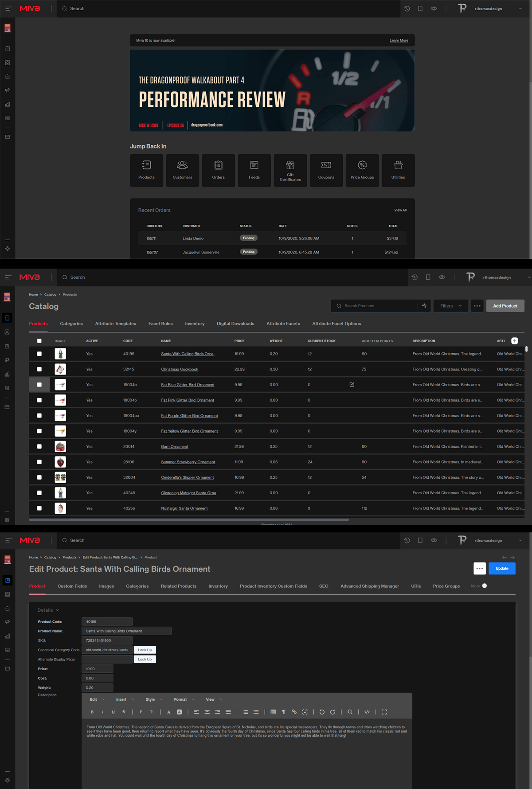Select the Fat Pink Glitter Bird Ornament checkbox
Screen dimensions: 532x789
coord(39,400)
